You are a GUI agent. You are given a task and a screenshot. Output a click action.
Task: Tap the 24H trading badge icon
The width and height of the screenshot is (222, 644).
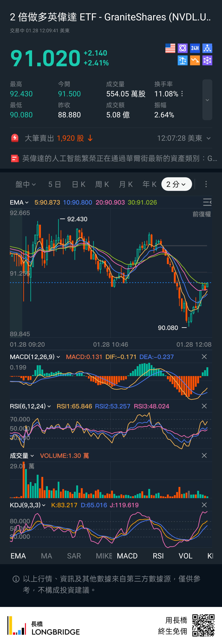[195, 48]
